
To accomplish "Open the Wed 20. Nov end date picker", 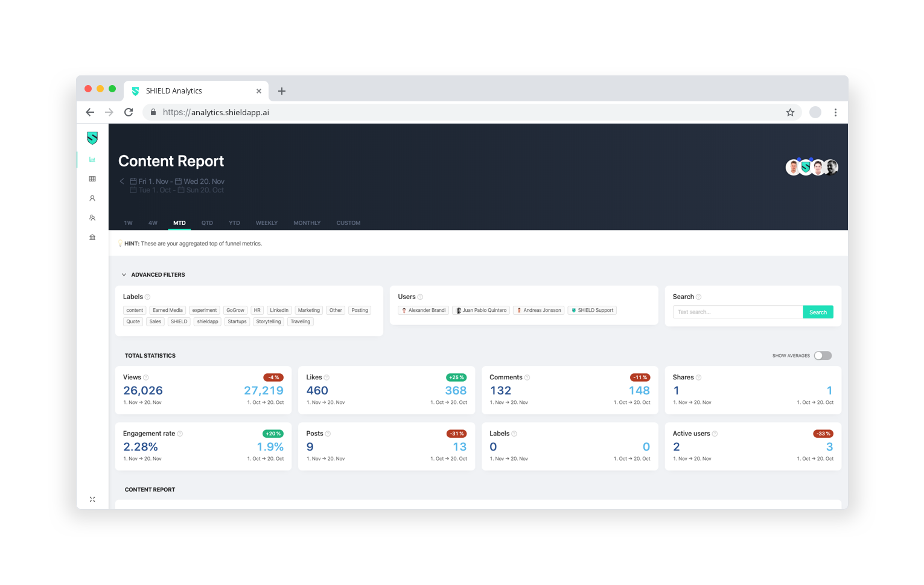I will coord(200,182).
